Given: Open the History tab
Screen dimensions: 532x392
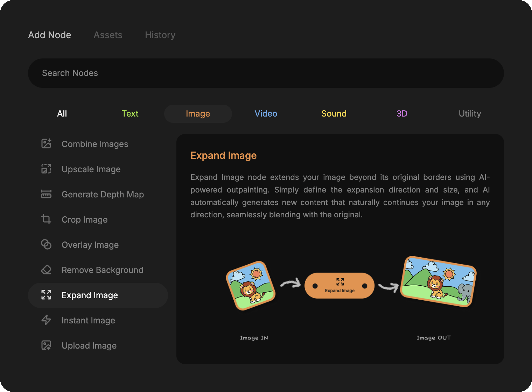Looking at the screenshot, I should 160,35.
